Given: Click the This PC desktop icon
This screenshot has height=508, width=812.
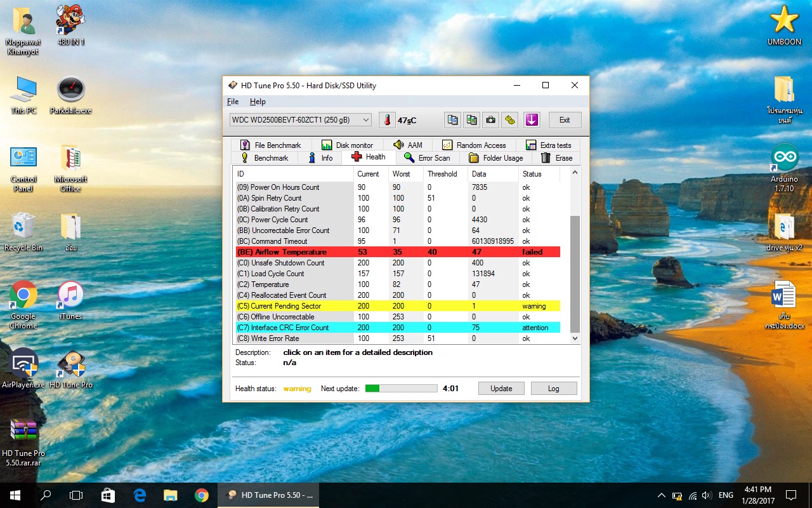Looking at the screenshot, I should coord(23,95).
